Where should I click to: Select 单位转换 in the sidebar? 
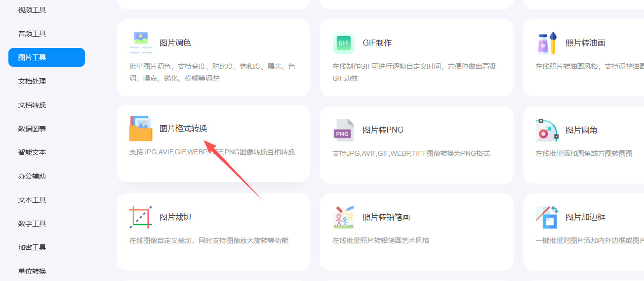point(32,271)
